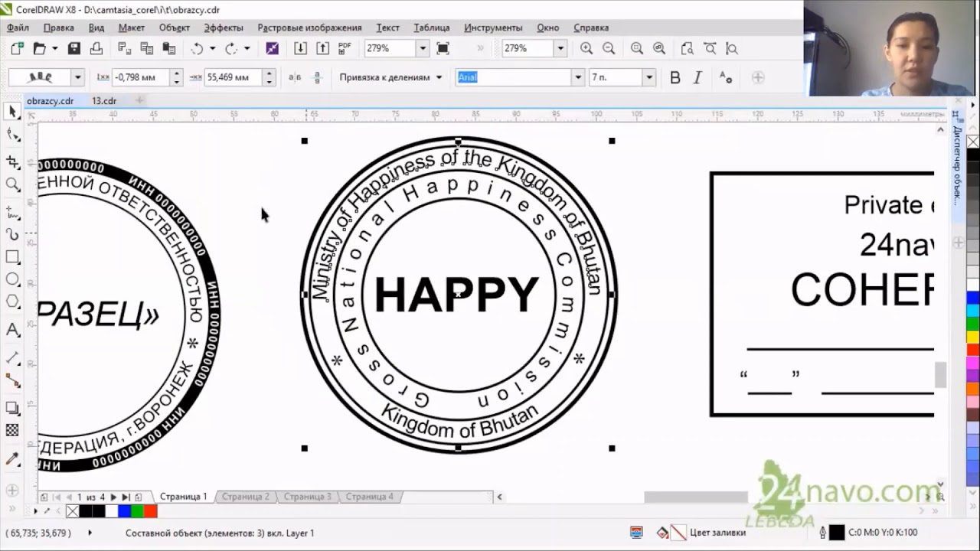Switch to the 13.cdr document tab
980x551 pixels.
[104, 100]
